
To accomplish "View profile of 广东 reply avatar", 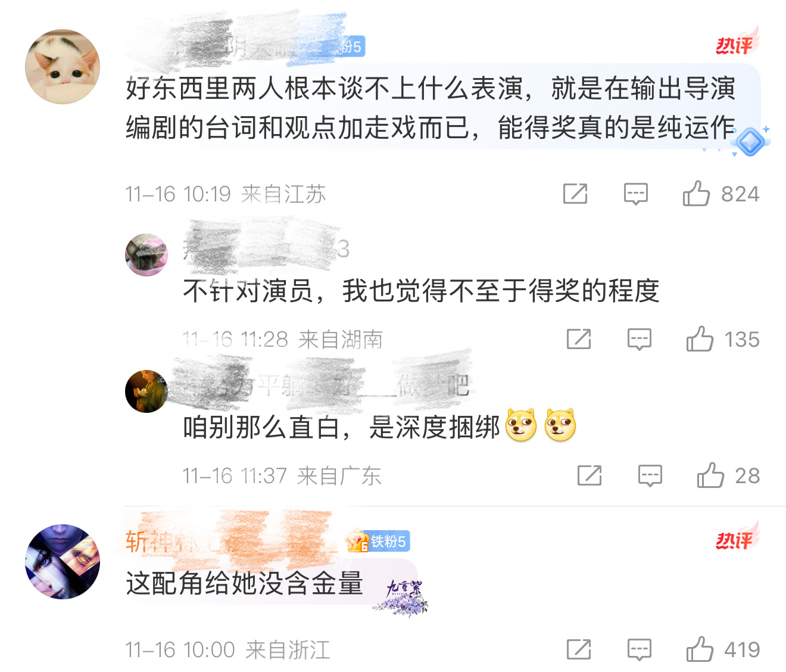I will pos(146,391).
